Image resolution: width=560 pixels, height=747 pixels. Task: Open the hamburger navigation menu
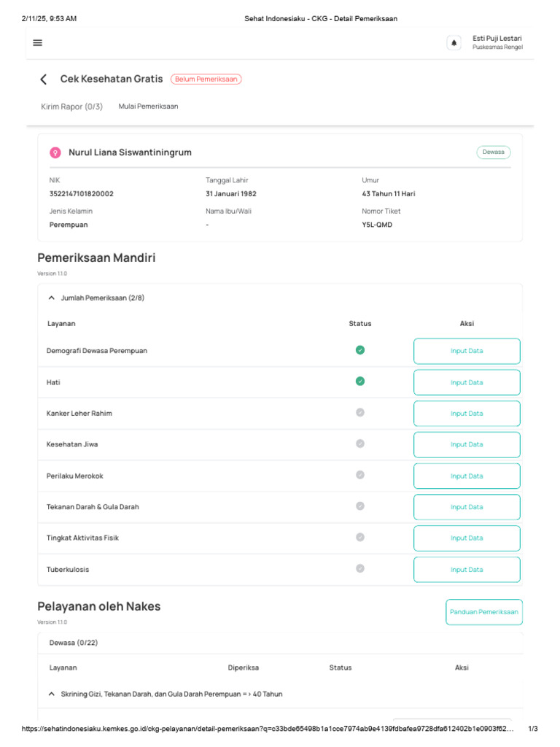[38, 43]
